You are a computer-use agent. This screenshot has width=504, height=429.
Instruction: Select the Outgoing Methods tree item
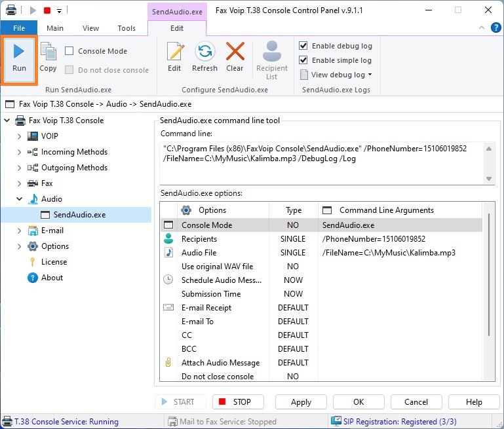pyautogui.click(x=74, y=168)
